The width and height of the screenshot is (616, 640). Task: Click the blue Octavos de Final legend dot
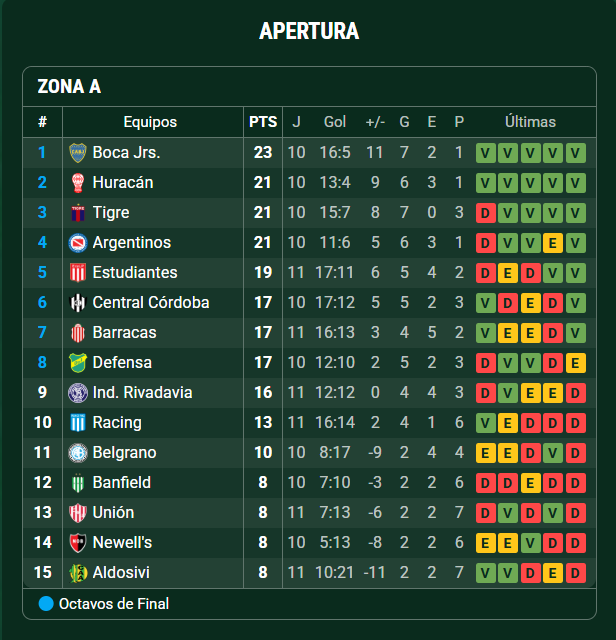point(46,604)
